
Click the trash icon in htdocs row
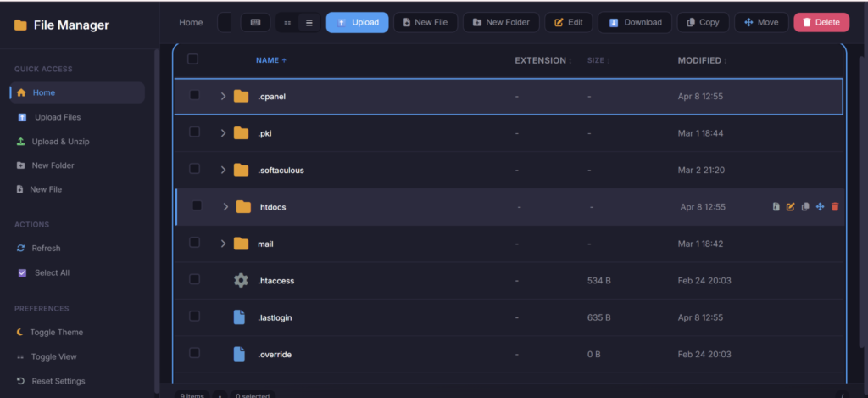pos(835,207)
